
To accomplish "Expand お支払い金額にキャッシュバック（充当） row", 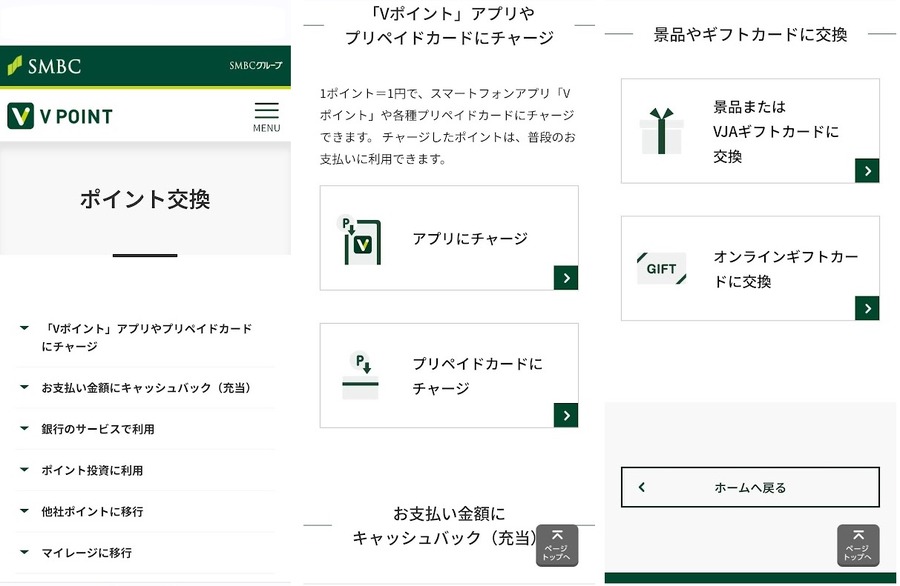I will click(x=145, y=387).
